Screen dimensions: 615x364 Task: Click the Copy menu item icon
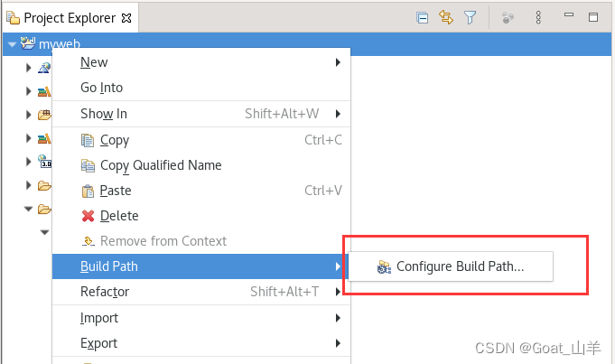point(88,140)
